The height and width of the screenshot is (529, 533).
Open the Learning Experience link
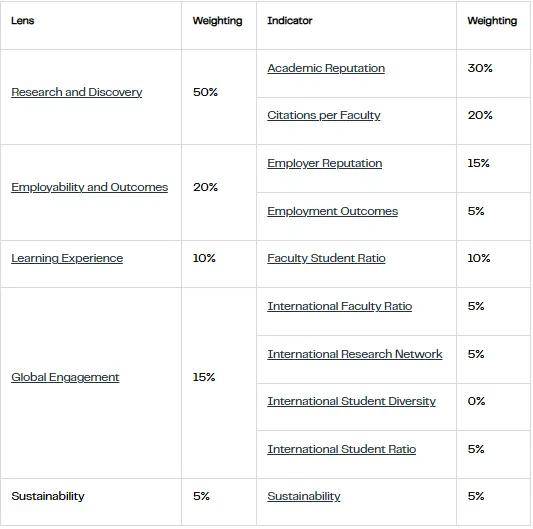click(x=67, y=258)
